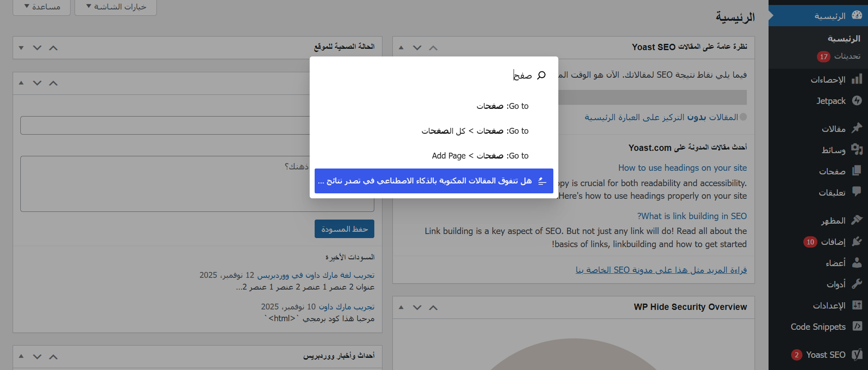Open the مساعدة help dropdown
868x370 pixels.
click(42, 7)
